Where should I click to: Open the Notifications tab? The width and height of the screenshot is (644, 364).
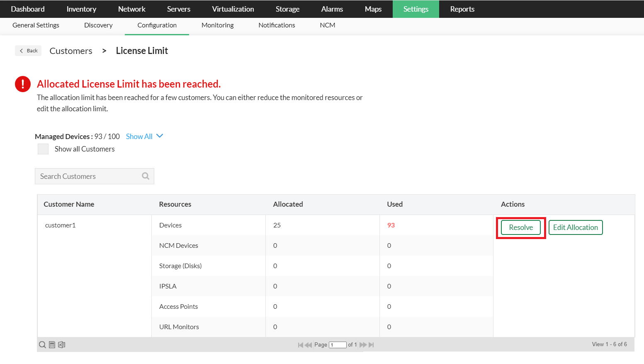pyautogui.click(x=277, y=25)
